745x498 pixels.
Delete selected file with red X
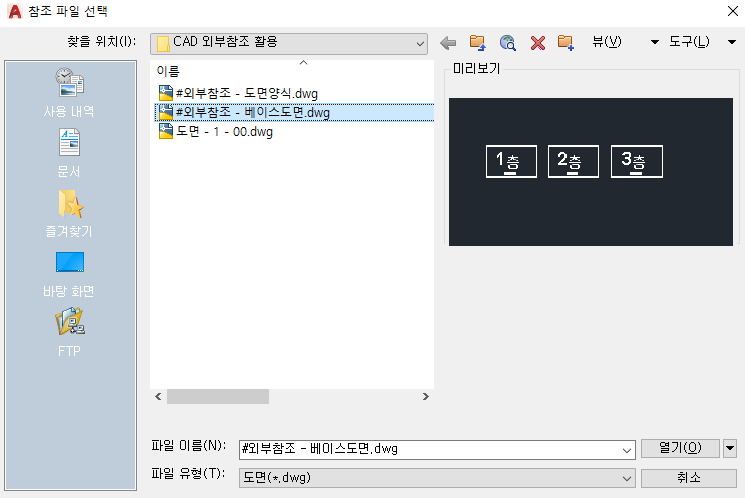click(537, 43)
